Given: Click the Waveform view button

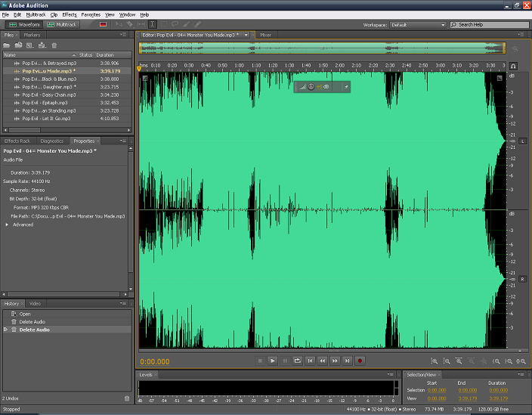Looking at the screenshot, I should pos(23,25).
